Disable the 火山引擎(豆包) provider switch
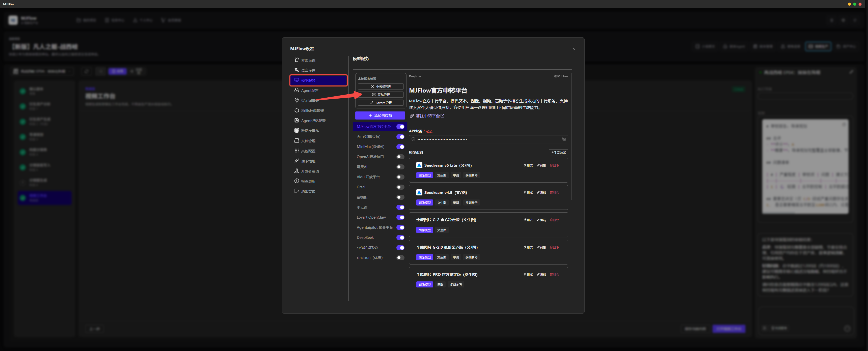The height and width of the screenshot is (351, 868). point(400,137)
